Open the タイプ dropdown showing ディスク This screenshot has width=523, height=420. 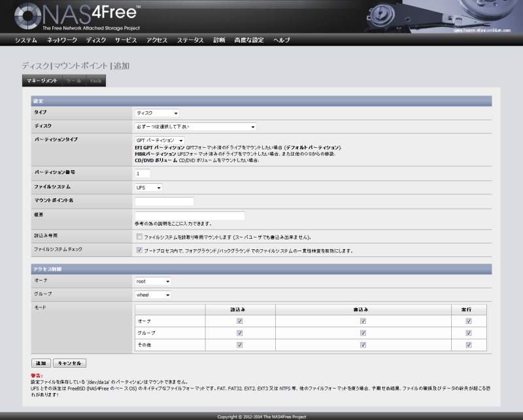coord(157,113)
